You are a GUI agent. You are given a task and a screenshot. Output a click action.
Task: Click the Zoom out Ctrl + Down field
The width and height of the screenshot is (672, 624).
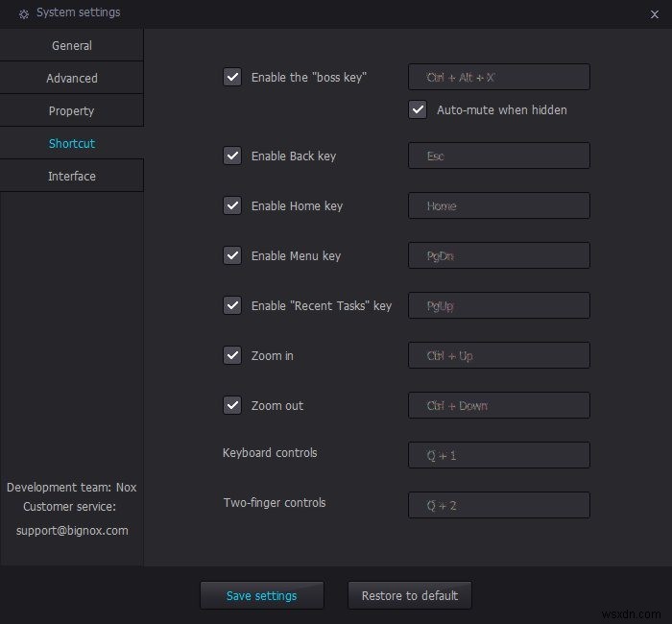click(499, 405)
